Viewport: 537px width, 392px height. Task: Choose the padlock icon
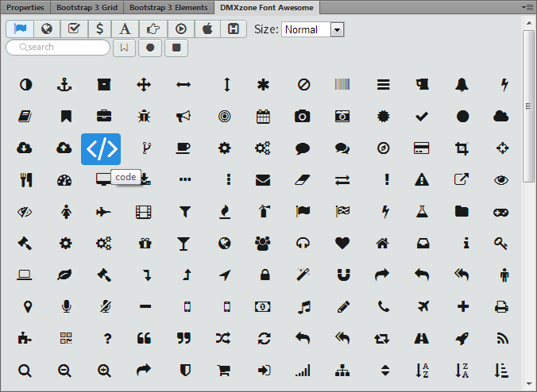[265, 275]
